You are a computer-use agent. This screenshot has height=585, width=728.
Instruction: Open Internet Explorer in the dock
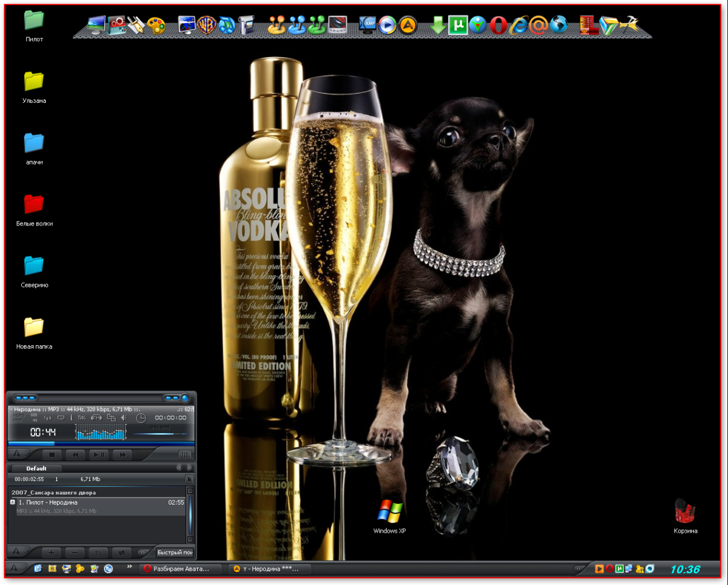pos(518,25)
